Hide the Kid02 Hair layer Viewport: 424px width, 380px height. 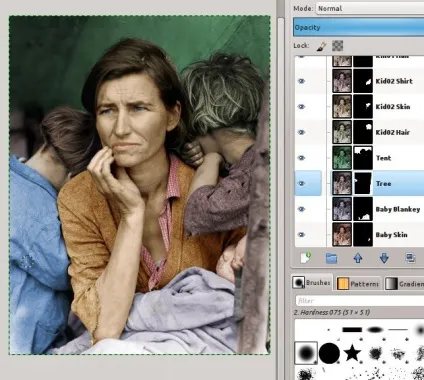click(x=302, y=132)
